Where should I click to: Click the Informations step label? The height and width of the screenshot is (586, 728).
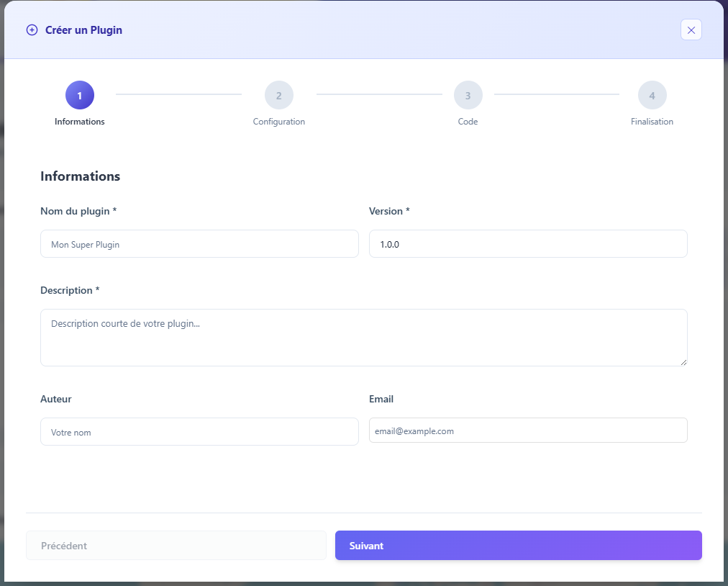80,122
